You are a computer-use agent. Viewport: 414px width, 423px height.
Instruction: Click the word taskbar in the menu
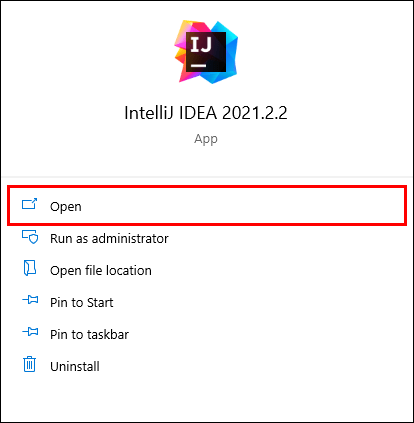(x=107, y=335)
